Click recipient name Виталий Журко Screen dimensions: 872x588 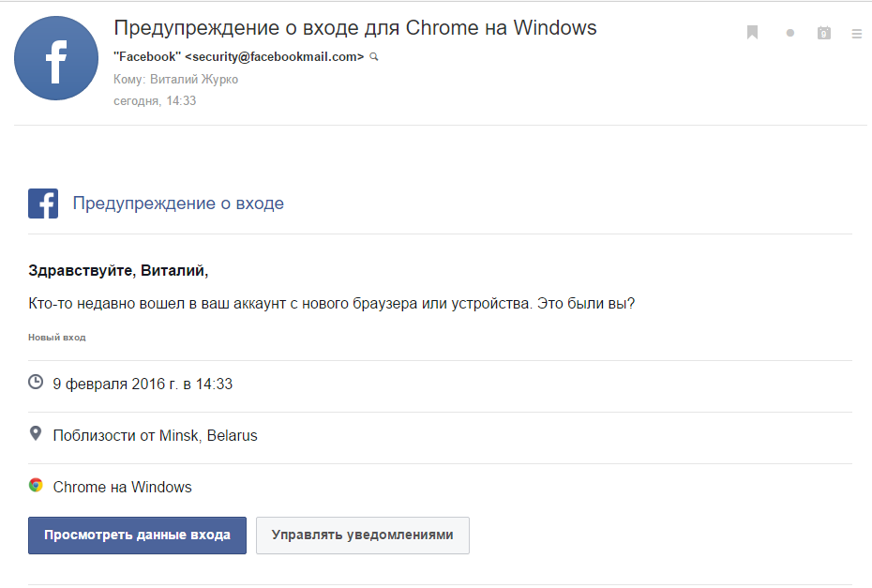(x=194, y=80)
